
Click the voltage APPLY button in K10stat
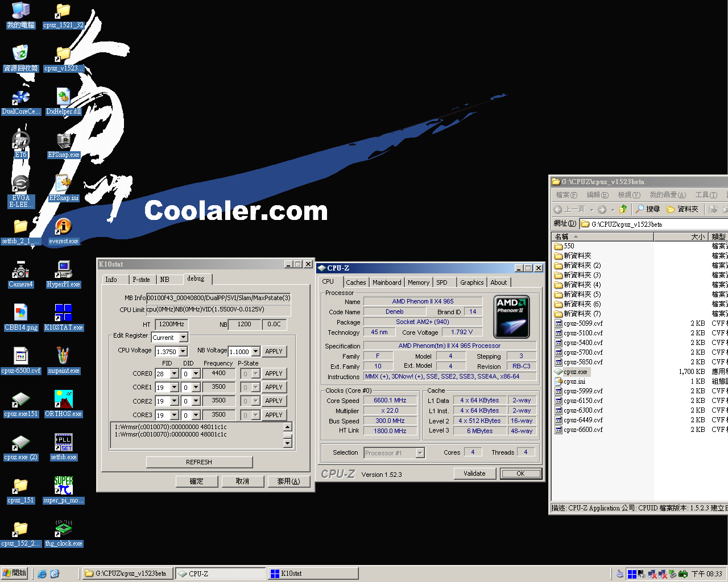click(x=274, y=352)
